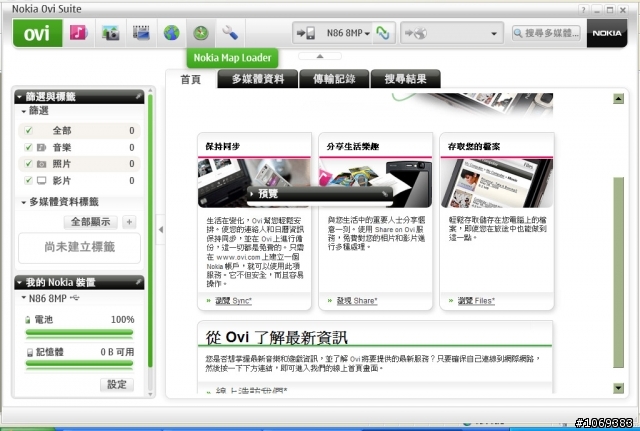Toggle the 照片 filter checkbox
The height and width of the screenshot is (431, 640).
(x=28, y=164)
